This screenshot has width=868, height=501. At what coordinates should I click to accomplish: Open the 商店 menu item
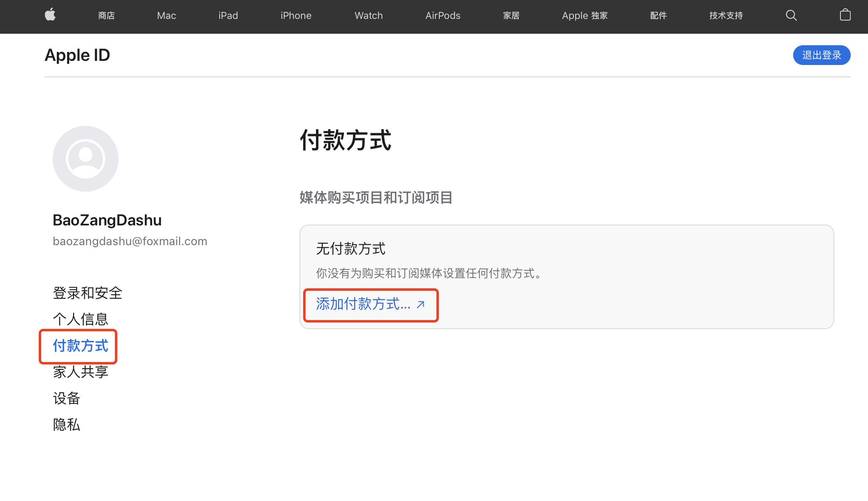pyautogui.click(x=106, y=16)
